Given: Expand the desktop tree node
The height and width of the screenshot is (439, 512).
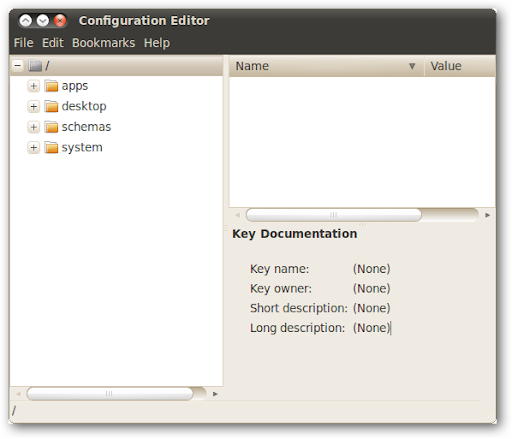Looking at the screenshot, I should click(x=33, y=106).
